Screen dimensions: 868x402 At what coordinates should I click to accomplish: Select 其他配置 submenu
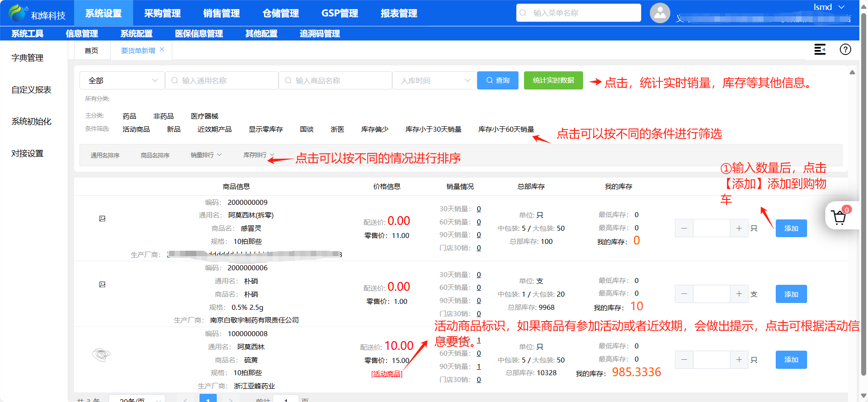pos(261,34)
